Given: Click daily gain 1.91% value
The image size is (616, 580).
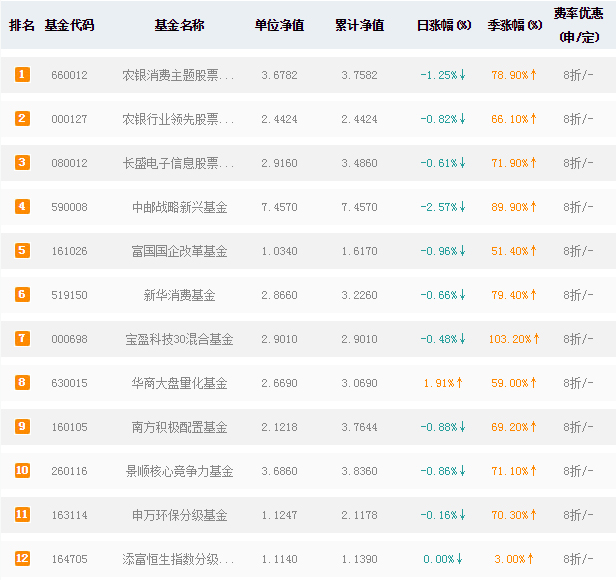Looking at the screenshot, I should tap(443, 383).
